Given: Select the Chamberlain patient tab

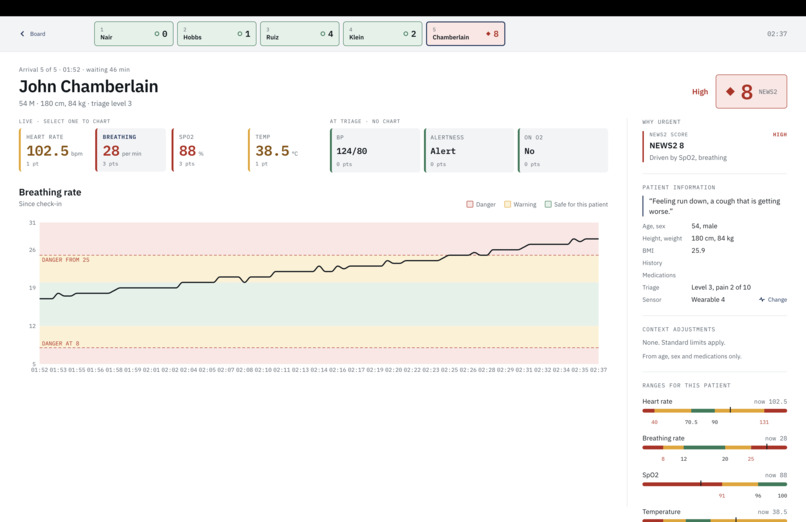Looking at the screenshot, I should 465,34.
